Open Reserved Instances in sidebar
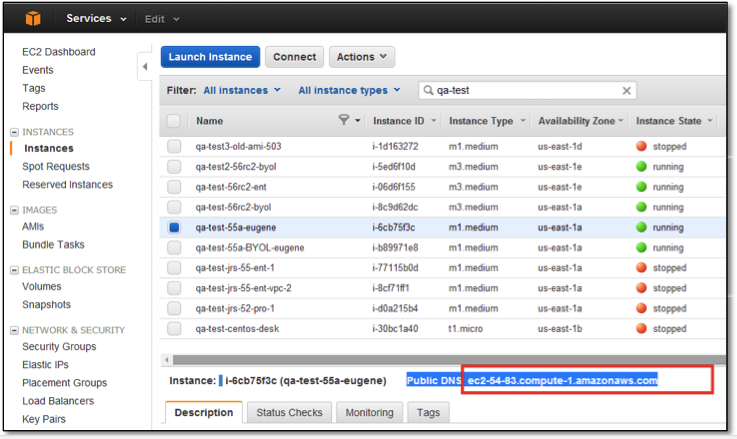This screenshot has height=439, width=737. pos(68,185)
